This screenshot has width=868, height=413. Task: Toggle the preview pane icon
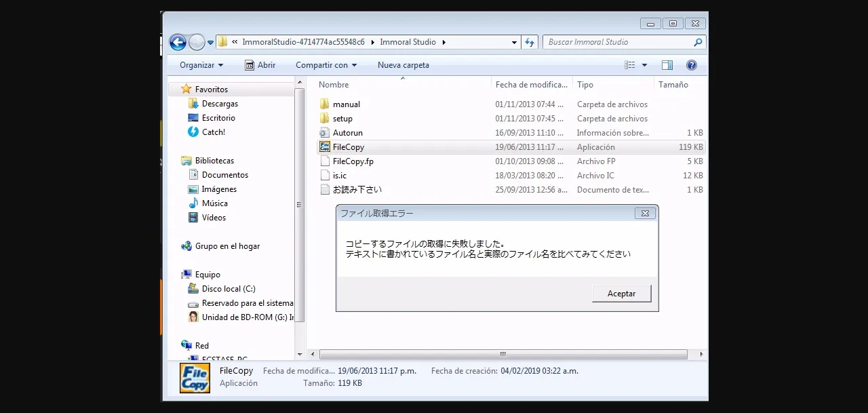(x=667, y=65)
